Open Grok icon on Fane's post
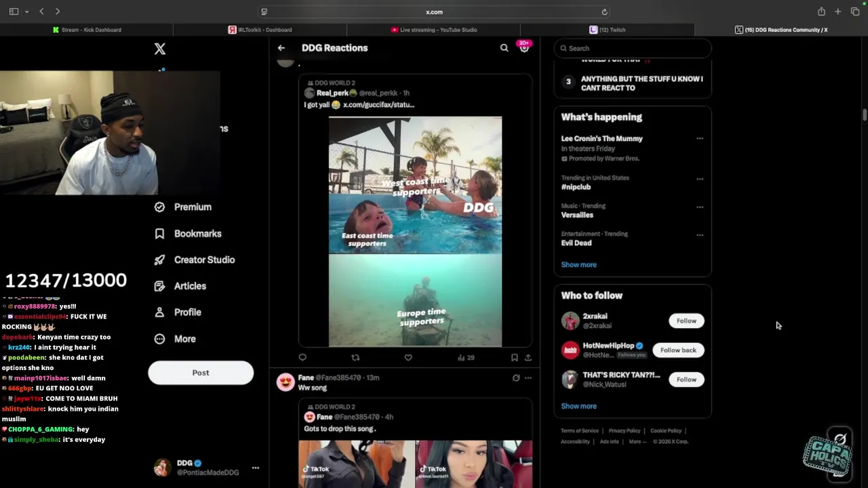 pyautogui.click(x=516, y=378)
